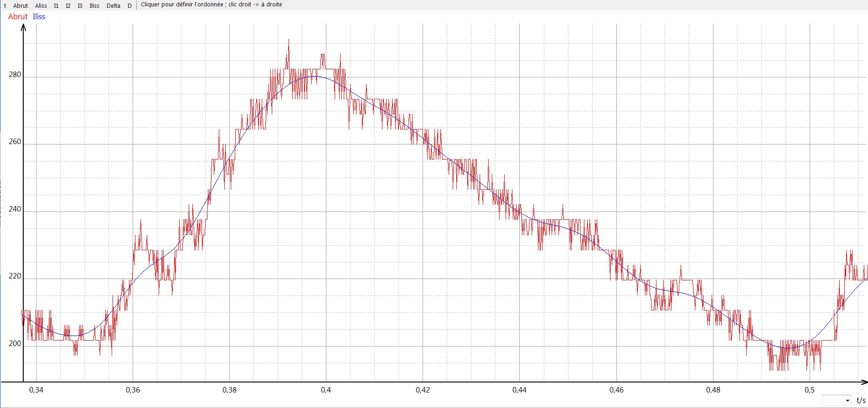Click the t/s axis unit label
The height and width of the screenshot is (408, 868).
click(861, 400)
